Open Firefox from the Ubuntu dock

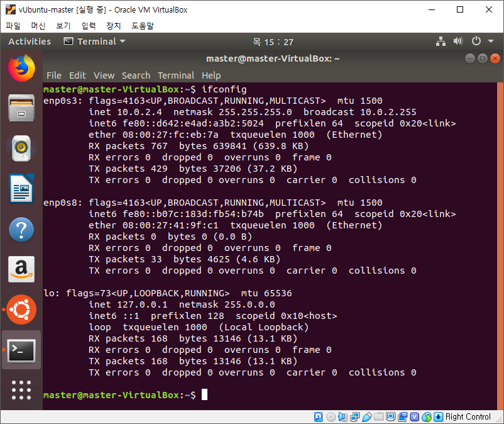[21, 68]
